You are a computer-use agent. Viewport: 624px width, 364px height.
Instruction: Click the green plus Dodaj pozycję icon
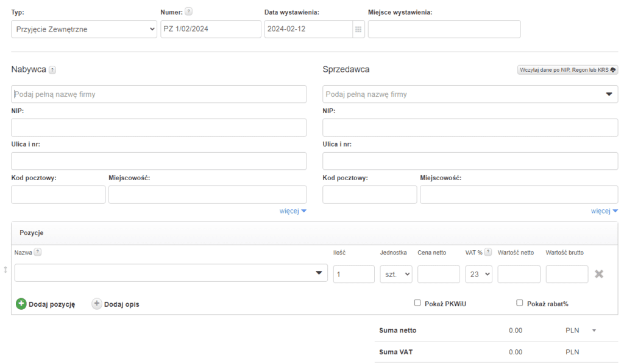click(21, 304)
